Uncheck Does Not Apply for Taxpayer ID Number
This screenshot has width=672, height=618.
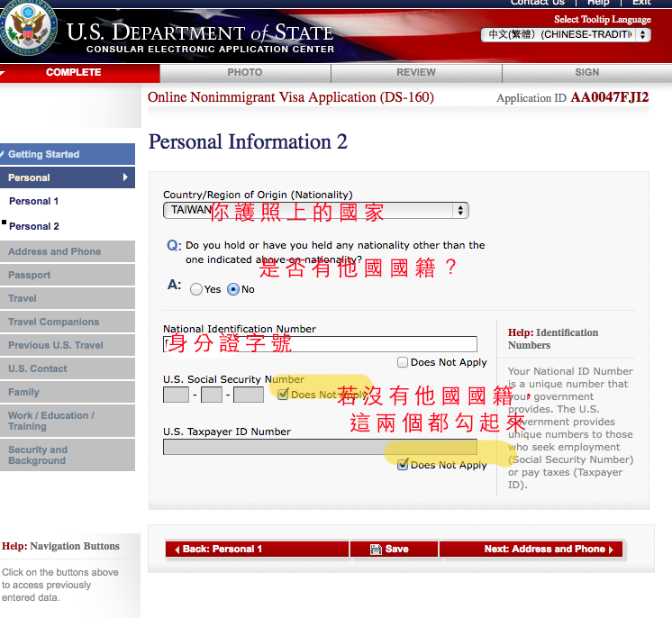pos(403,464)
